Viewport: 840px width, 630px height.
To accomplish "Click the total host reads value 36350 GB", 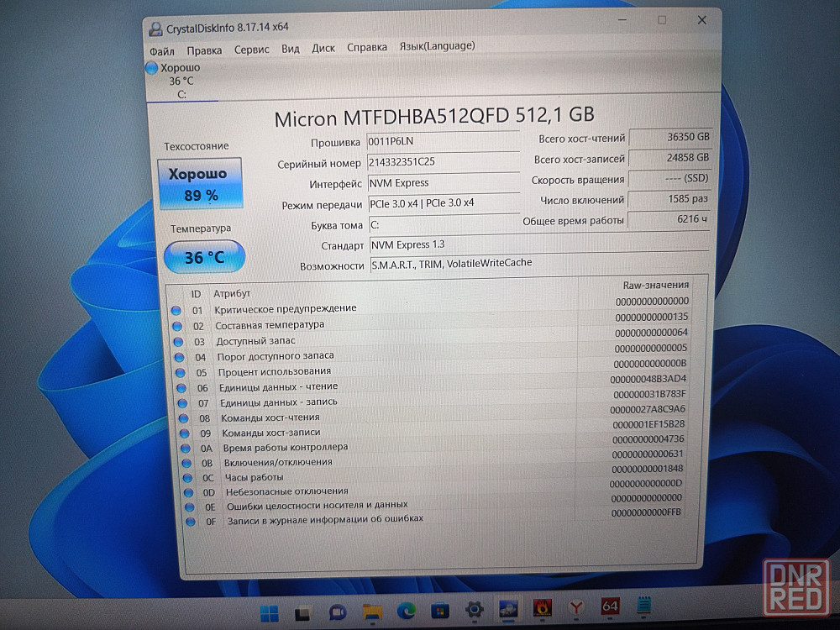I will tap(670, 137).
